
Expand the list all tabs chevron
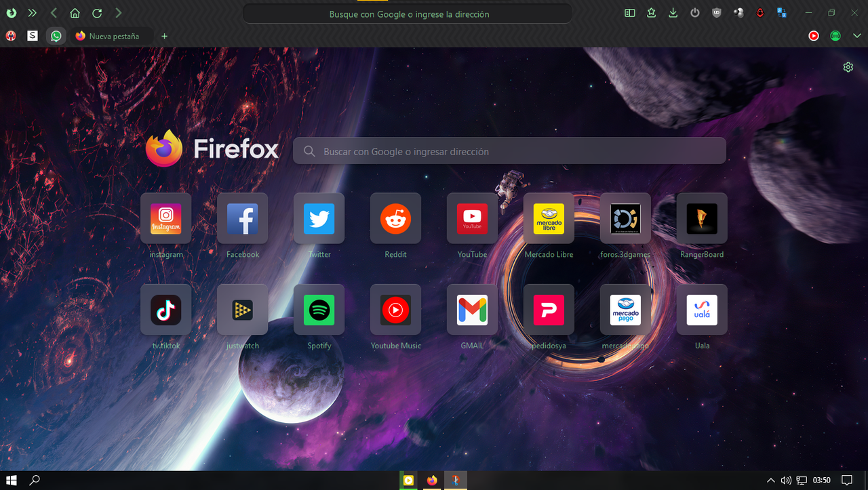point(856,36)
